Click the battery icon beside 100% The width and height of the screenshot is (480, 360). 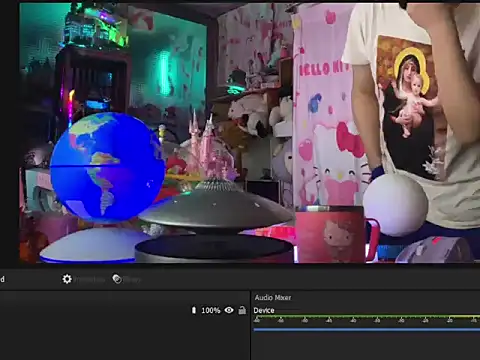click(194, 310)
